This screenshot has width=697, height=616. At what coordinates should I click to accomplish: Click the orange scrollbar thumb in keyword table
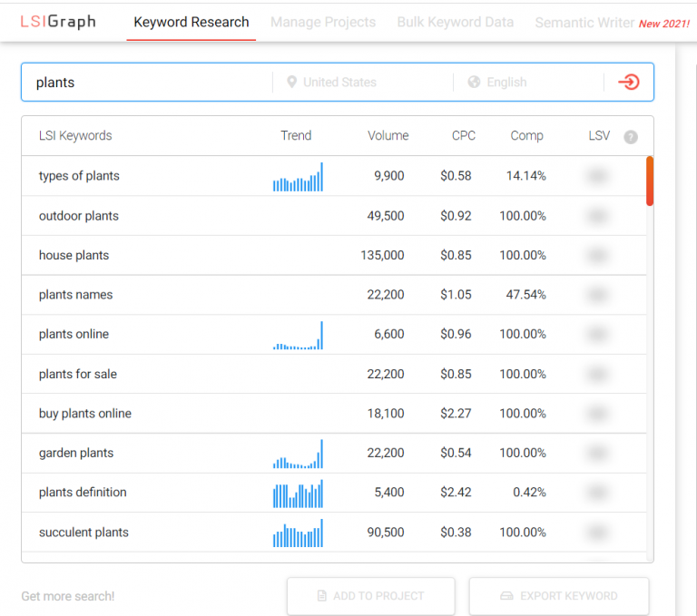(x=649, y=181)
